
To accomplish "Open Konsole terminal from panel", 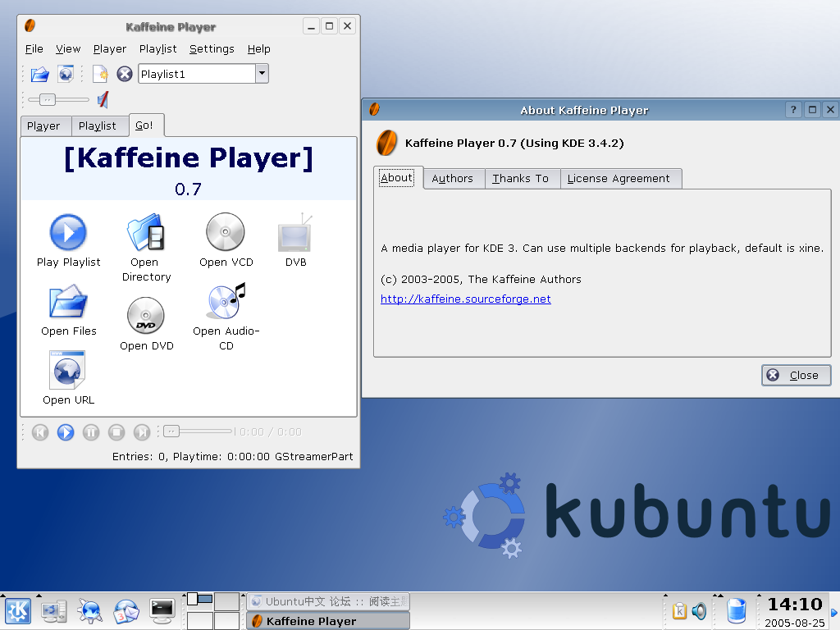I will click(x=162, y=611).
